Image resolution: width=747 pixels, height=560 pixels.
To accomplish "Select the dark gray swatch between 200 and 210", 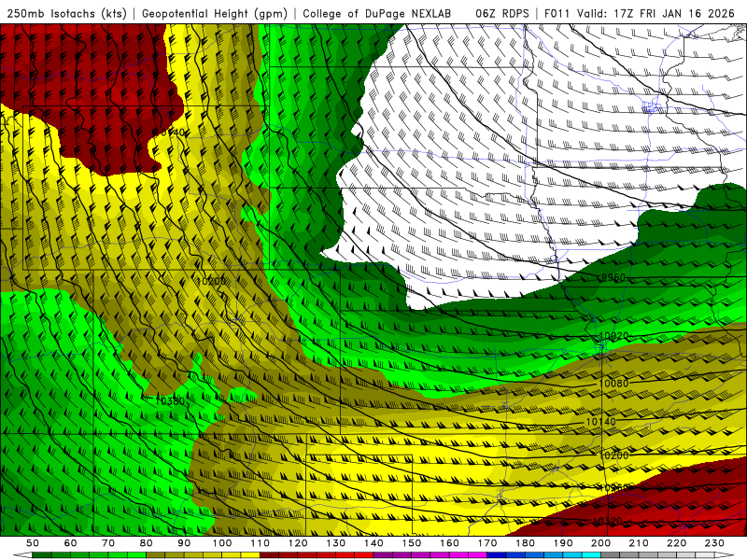I will 611,555.
